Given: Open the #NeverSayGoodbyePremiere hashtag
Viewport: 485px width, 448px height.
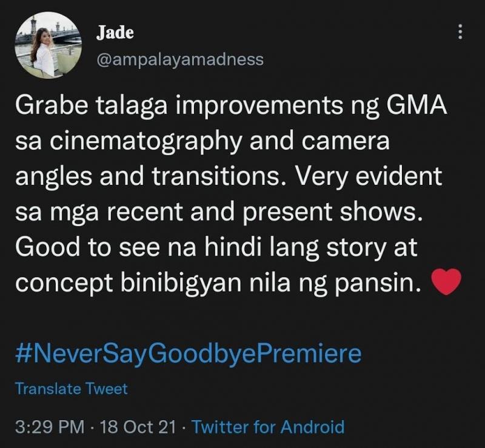Looking at the screenshot, I should 188,353.
